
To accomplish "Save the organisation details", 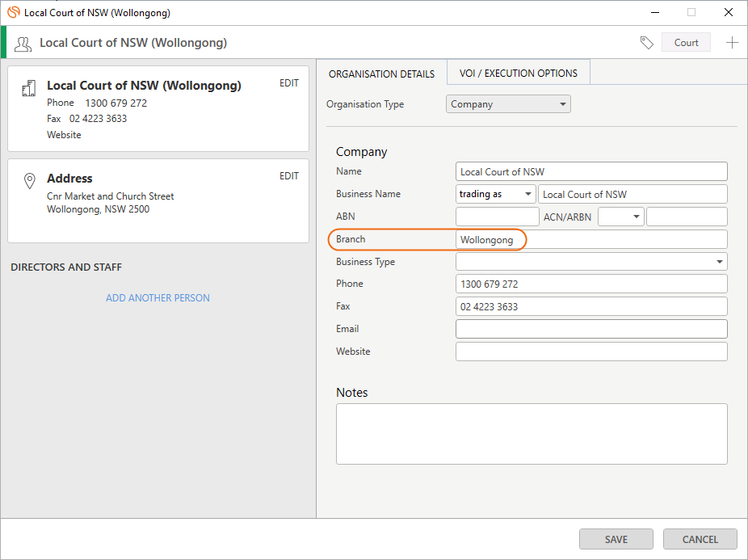I will (x=616, y=539).
